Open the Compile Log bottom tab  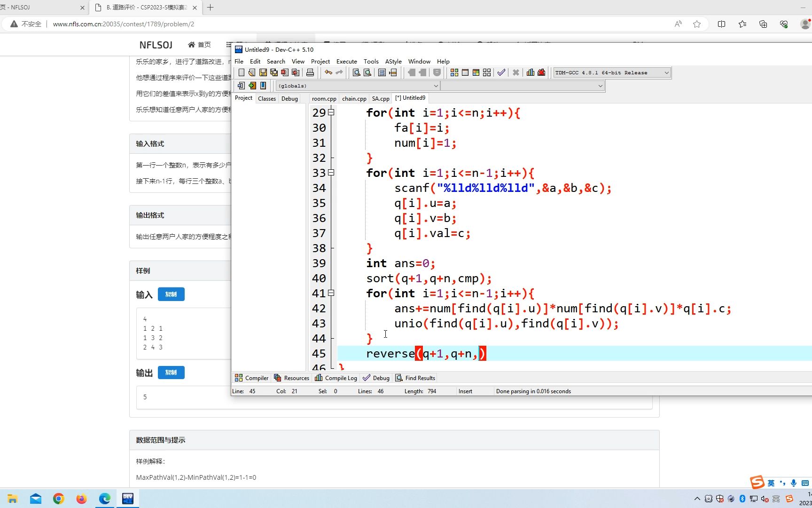(336, 378)
